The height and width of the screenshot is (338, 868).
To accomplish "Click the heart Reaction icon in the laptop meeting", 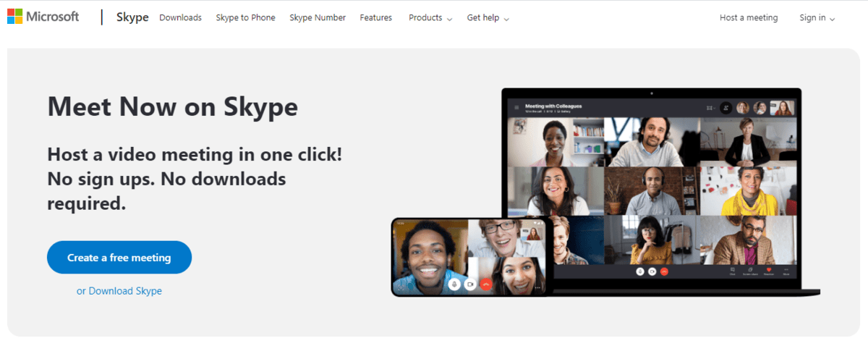I will (769, 270).
